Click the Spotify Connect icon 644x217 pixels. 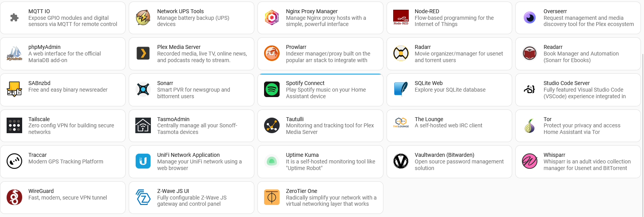271,90
